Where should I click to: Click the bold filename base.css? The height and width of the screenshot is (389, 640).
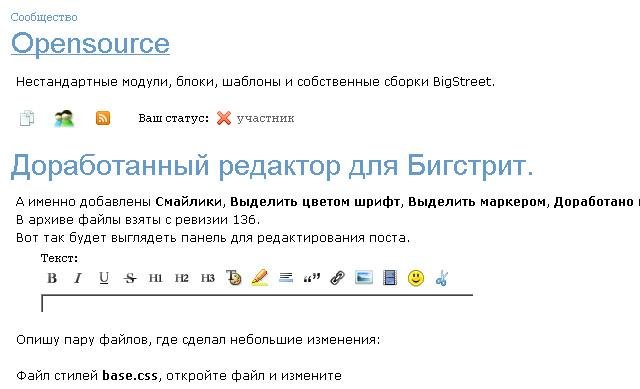[130, 376]
